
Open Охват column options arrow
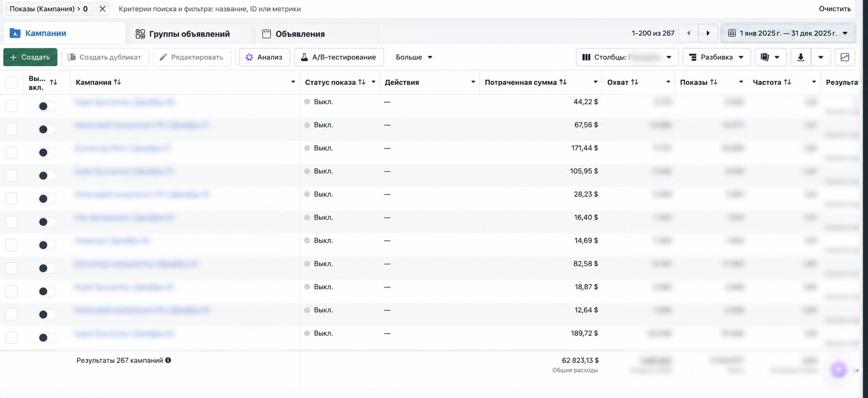coord(668,82)
